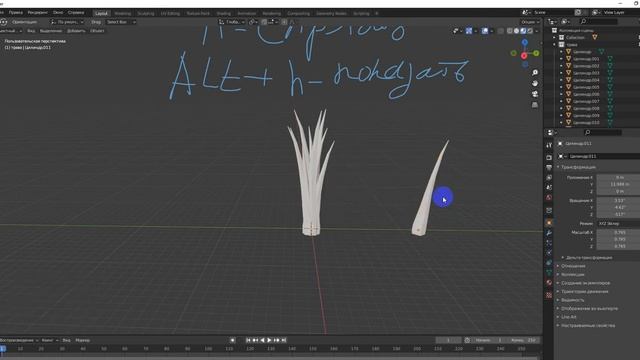Switch perspective/orthographic grid icon
This screenshot has width=640, height=360.
coord(535,105)
